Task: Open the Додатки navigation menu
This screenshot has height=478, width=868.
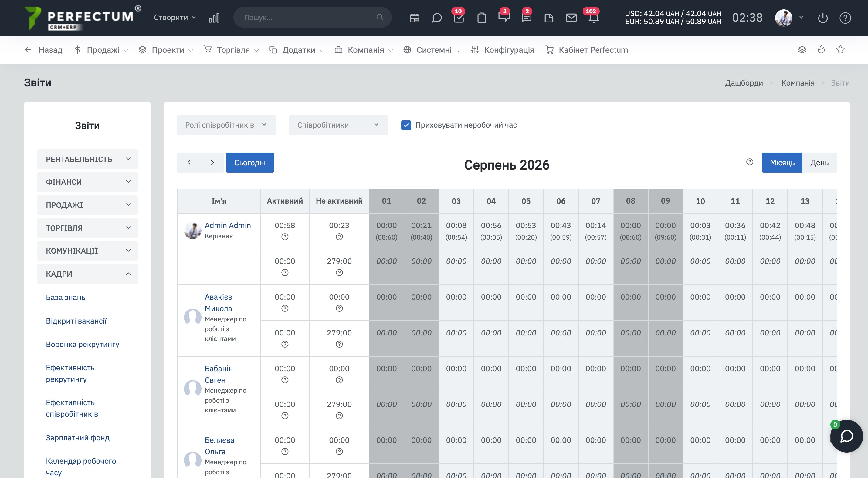Action: (x=297, y=50)
